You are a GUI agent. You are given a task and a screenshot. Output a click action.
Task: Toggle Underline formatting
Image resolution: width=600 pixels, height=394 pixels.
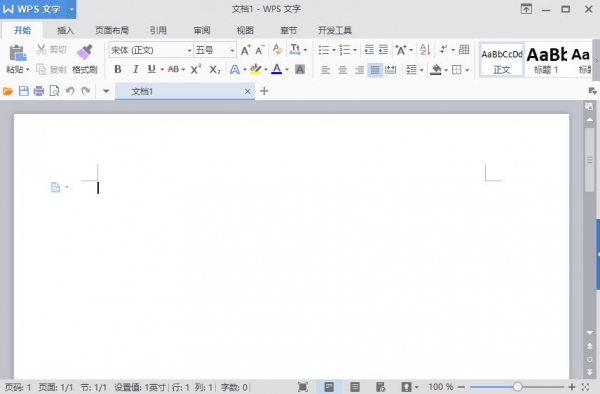[152, 69]
